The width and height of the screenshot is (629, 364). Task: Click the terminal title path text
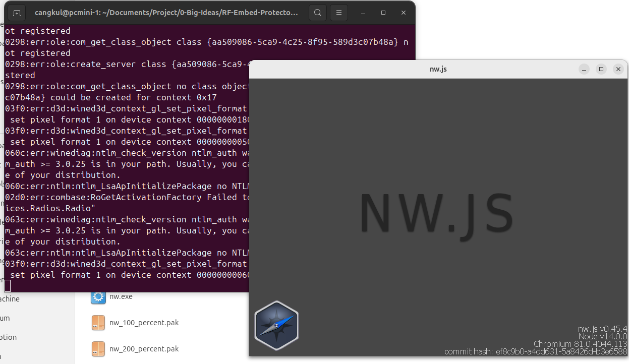click(166, 13)
